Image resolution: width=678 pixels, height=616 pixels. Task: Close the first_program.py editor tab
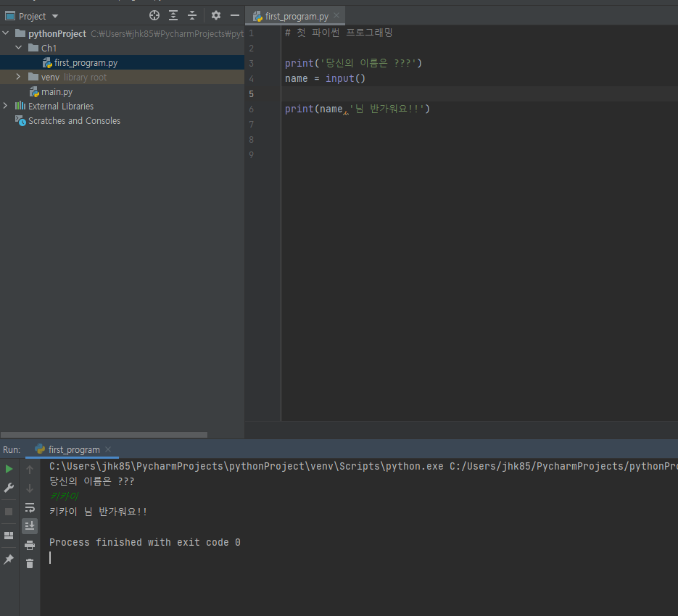click(x=336, y=15)
